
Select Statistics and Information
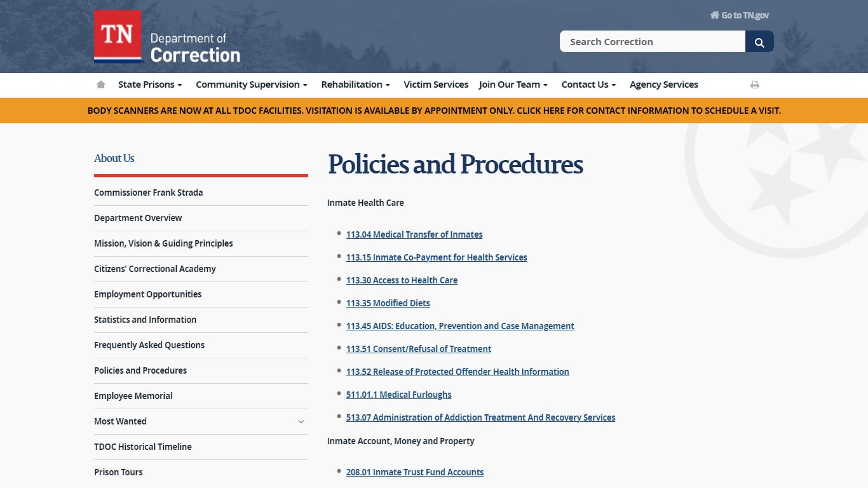point(146,320)
